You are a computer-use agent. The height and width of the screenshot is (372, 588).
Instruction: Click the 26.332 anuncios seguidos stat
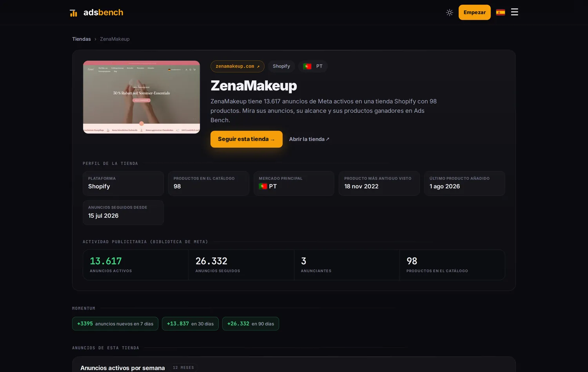click(x=241, y=265)
